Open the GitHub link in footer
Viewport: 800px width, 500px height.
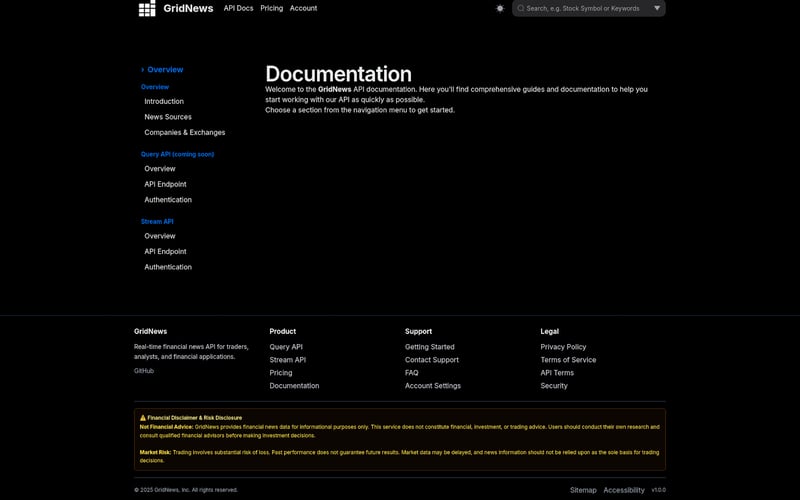tap(144, 371)
